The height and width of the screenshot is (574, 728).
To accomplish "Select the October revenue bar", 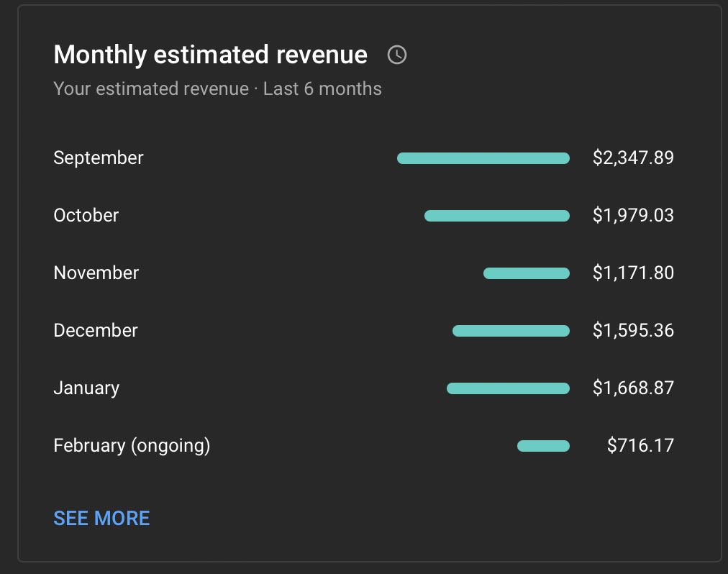I will point(497,216).
